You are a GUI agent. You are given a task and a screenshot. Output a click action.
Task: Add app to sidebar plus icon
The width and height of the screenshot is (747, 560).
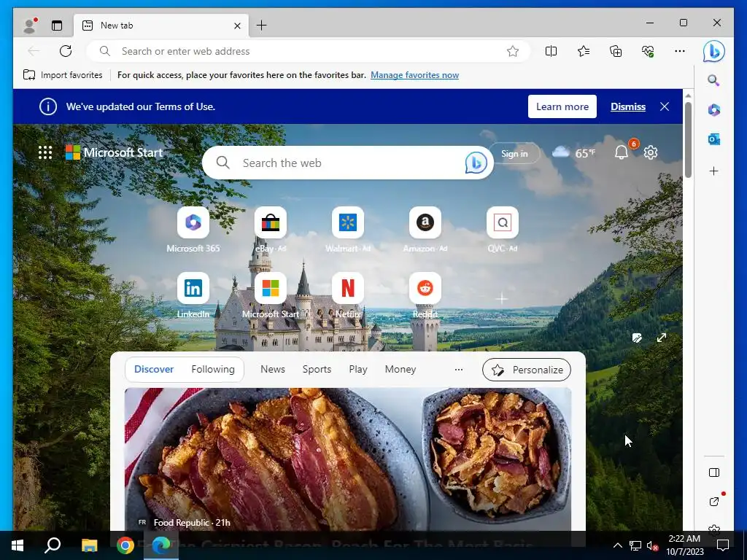(x=713, y=171)
